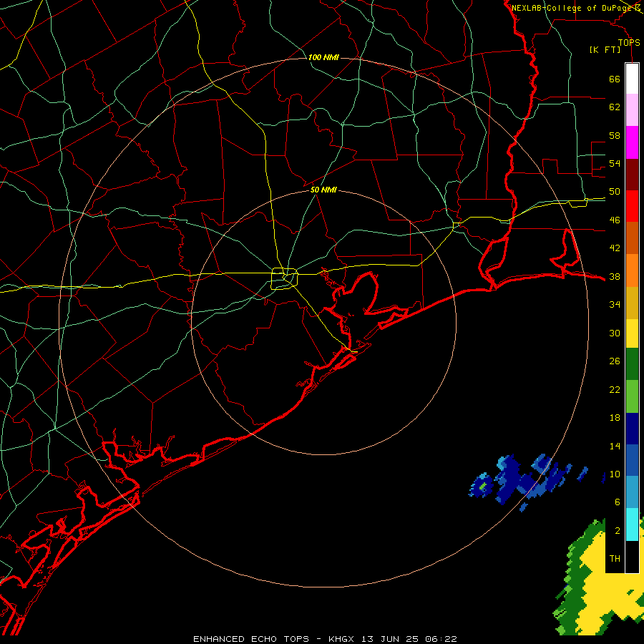Click the '38' legend value
This screenshot has width=644, height=644.
tap(615, 276)
